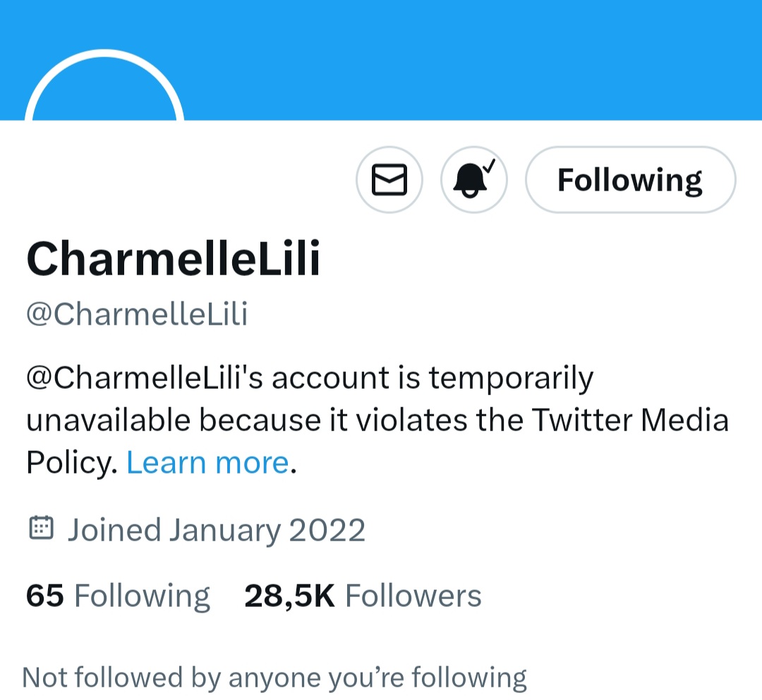Tap the Joined January 2022 text
The height and width of the screenshot is (700, 762).
(x=216, y=530)
